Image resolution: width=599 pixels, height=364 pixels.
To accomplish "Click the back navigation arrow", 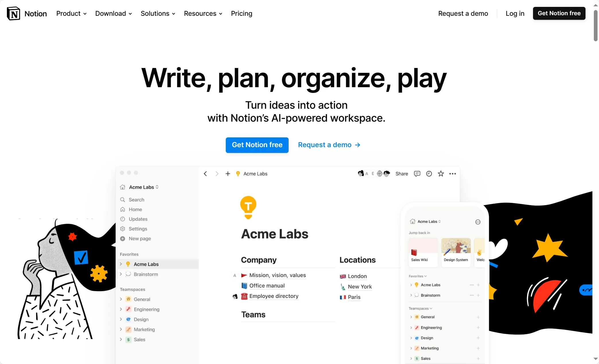I will (x=205, y=174).
